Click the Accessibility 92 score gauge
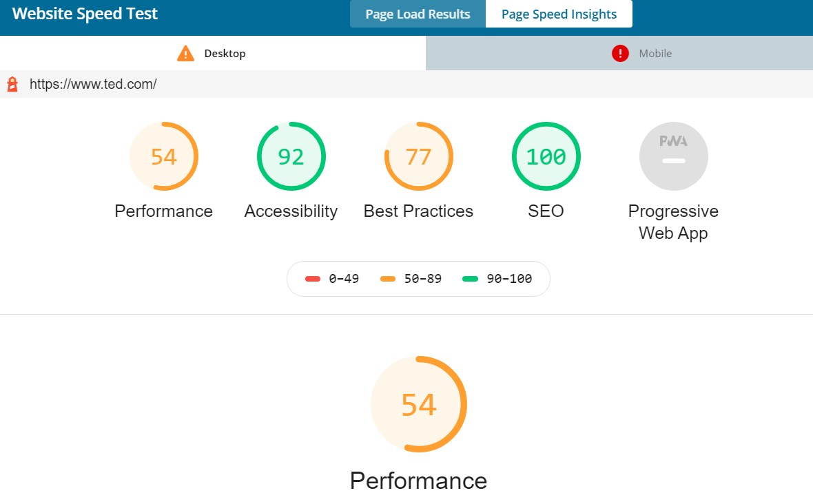This screenshot has width=813, height=504. click(291, 156)
